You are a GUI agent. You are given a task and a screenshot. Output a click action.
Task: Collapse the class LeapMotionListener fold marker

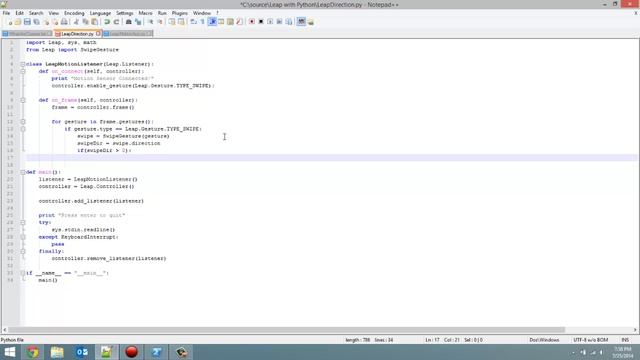click(23, 64)
